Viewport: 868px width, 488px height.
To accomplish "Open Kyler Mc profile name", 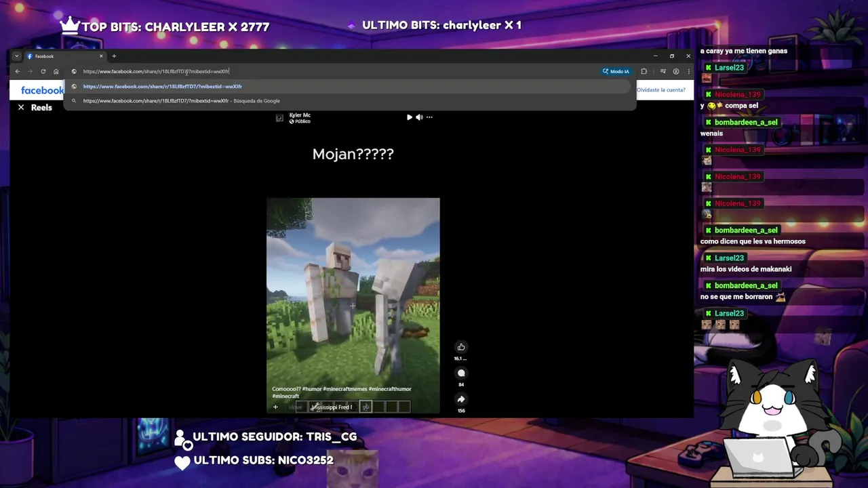I will pyautogui.click(x=300, y=115).
